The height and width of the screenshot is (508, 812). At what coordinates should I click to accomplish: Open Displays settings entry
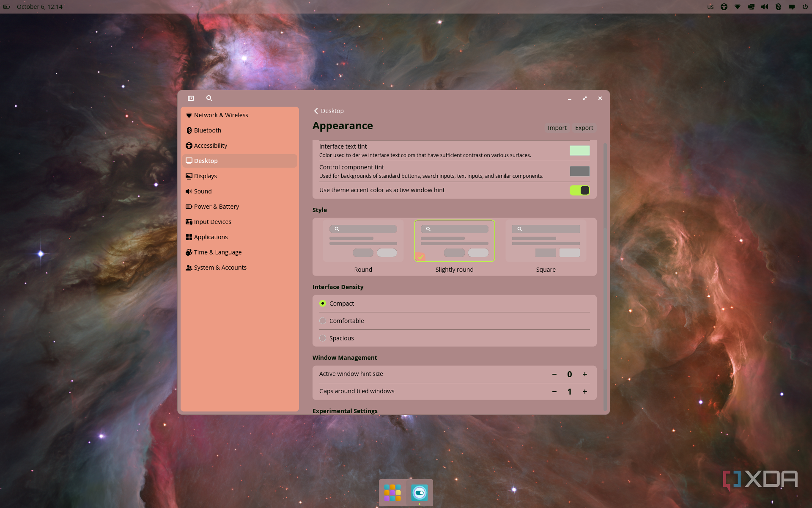point(240,176)
